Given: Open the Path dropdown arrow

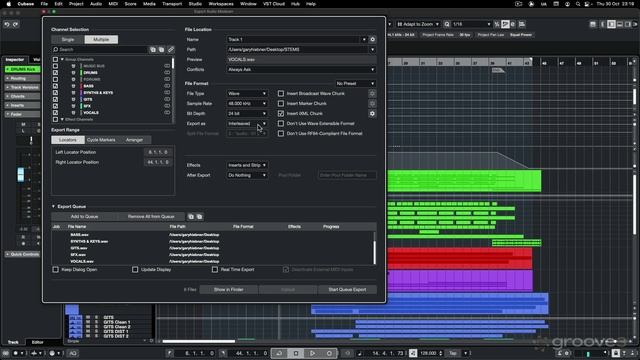Looking at the screenshot, I should coord(372,49).
